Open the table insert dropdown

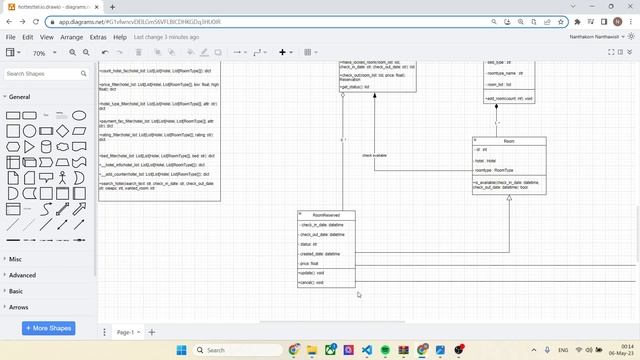(311, 52)
